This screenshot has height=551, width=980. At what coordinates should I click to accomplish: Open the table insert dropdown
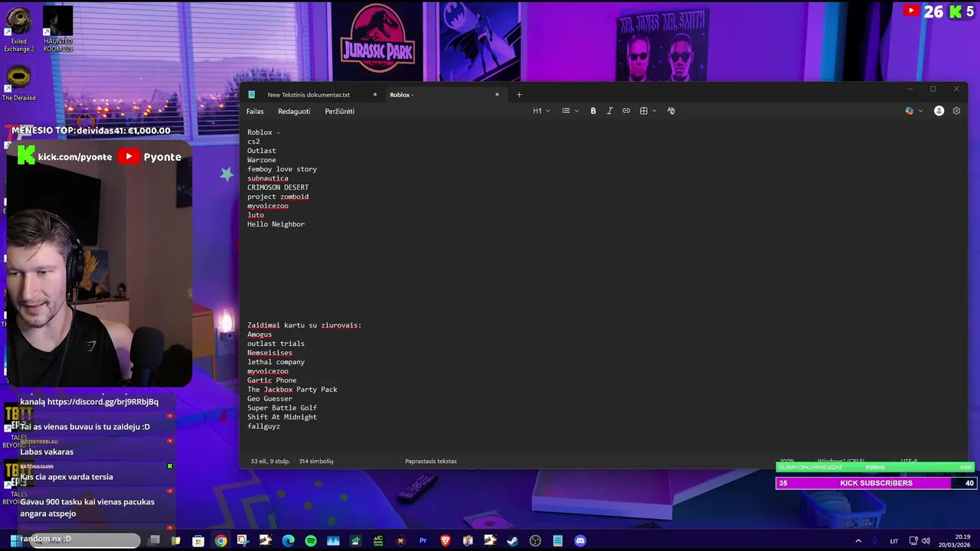click(648, 111)
